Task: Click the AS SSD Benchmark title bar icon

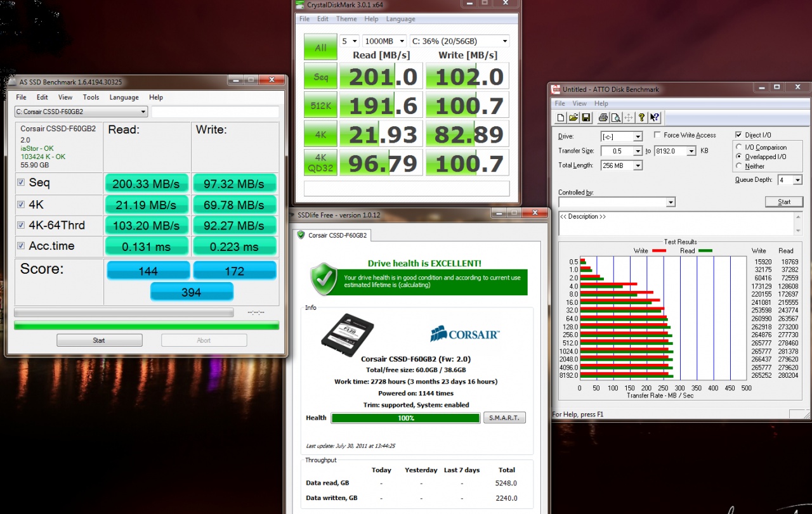Action: [11, 81]
